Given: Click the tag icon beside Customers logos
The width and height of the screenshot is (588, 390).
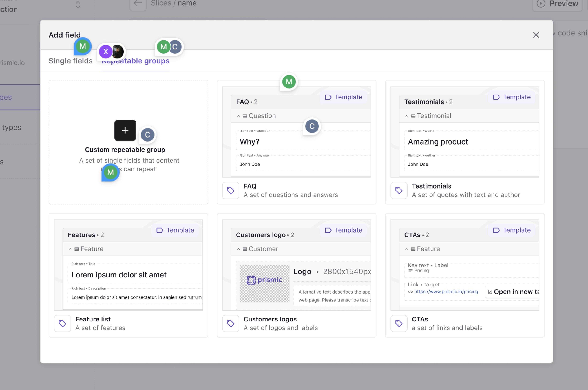Looking at the screenshot, I should click(230, 323).
